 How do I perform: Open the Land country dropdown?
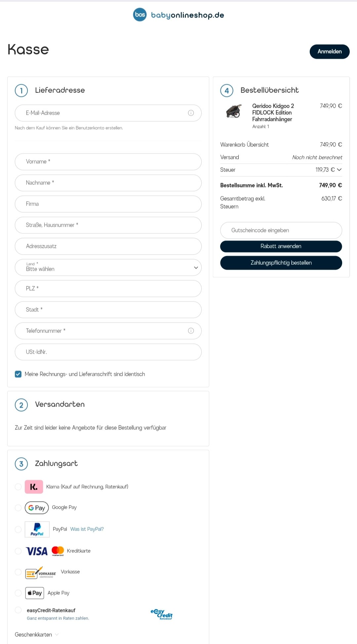pyautogui.click(x=108, y=267)
